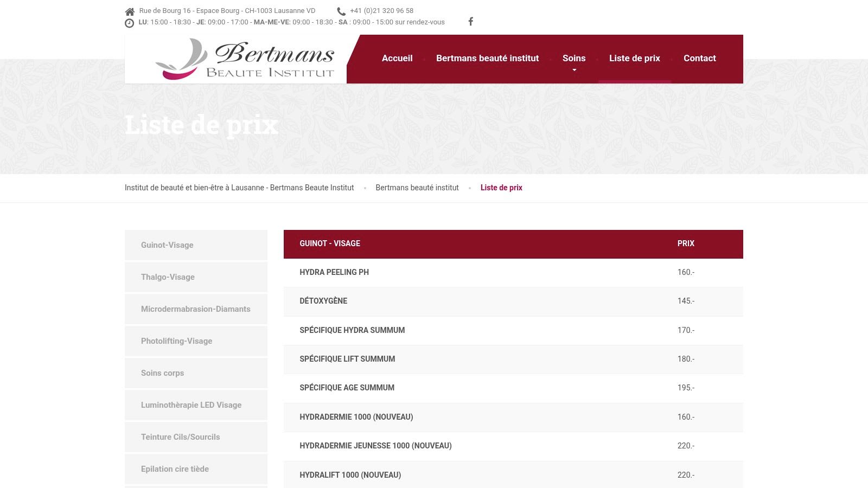This screenshot has width=868, height=488.
Task: Click the Bertmans Beaute Institut logo
Action: pos(245,59)
